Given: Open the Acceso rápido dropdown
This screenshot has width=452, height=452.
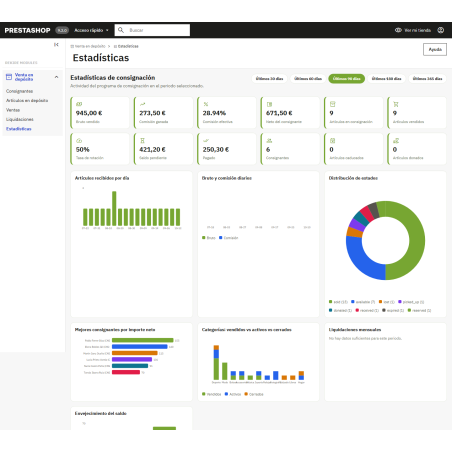Looking at the screenshot, I should coord(91,30).
